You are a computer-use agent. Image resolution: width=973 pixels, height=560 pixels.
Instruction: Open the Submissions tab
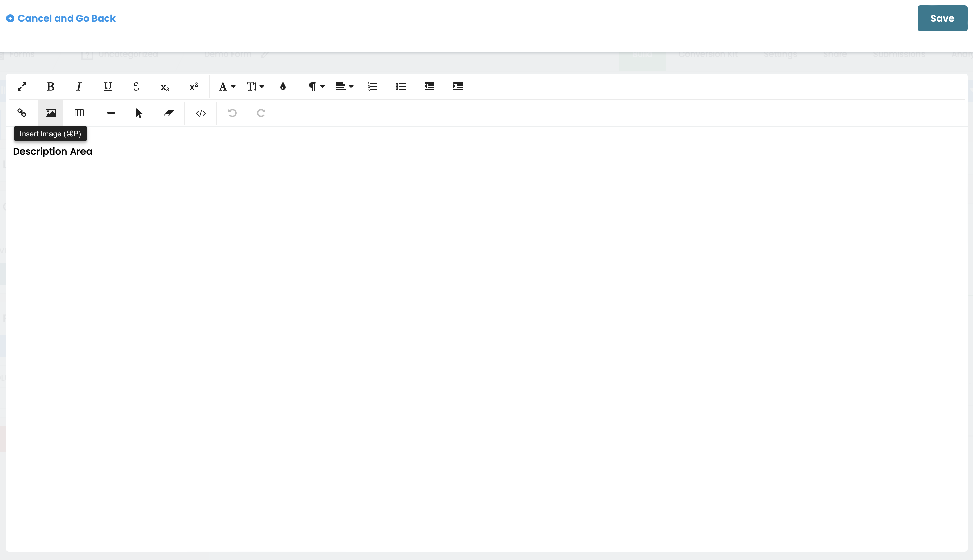[900, 54]
